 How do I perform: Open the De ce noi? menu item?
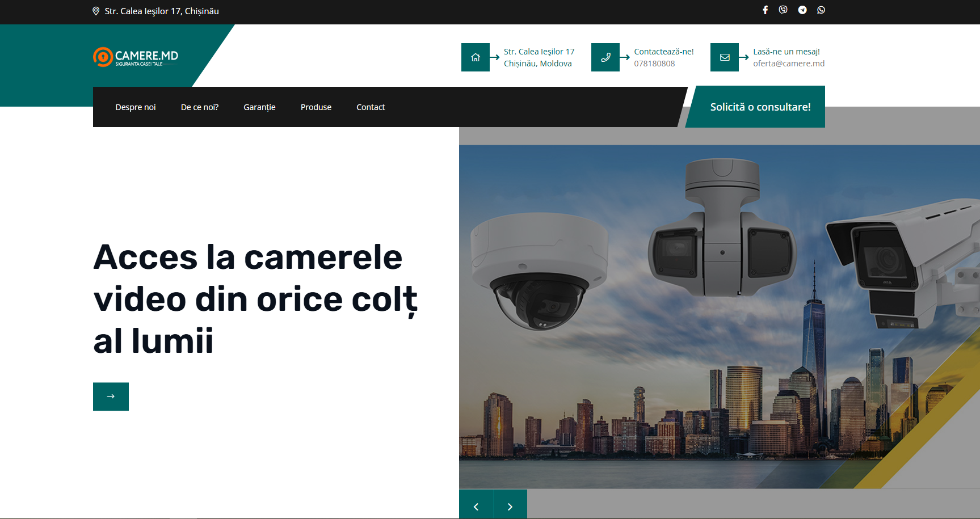[200, 107]
